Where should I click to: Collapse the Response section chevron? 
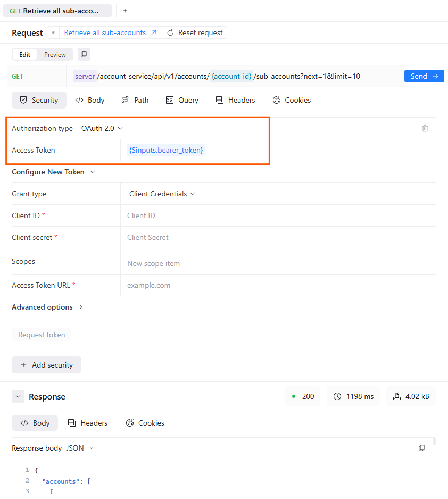point(18,396)
